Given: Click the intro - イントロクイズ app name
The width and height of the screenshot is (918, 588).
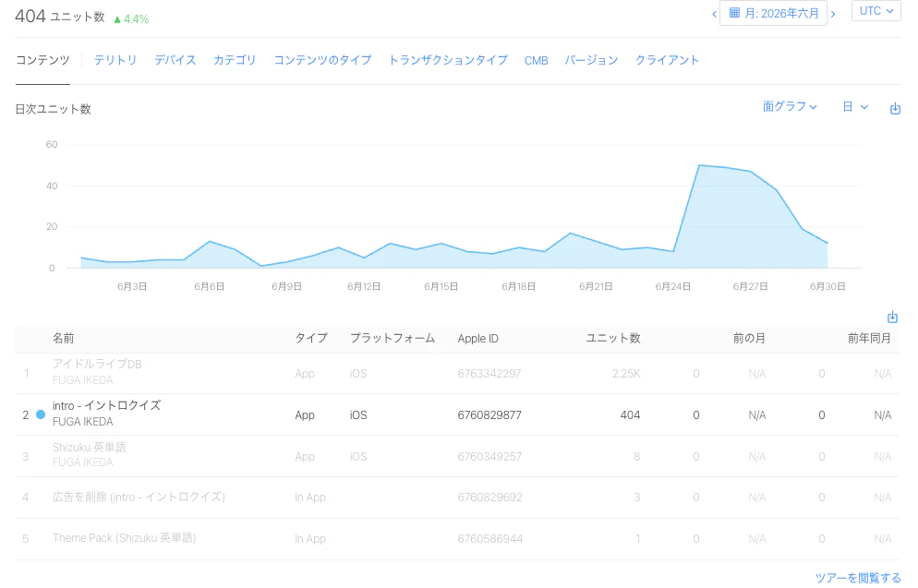Looking at the screenshot, I should tap(106, 405).
